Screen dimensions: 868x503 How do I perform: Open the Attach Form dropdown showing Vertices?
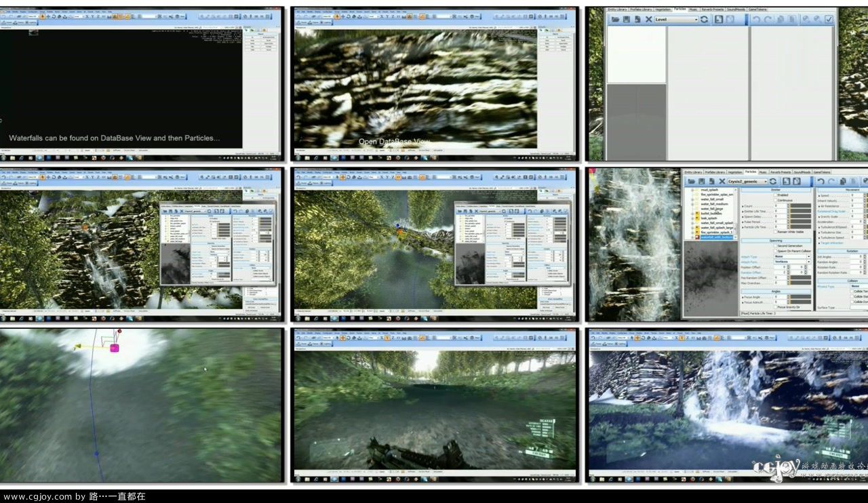click(792, 262)
